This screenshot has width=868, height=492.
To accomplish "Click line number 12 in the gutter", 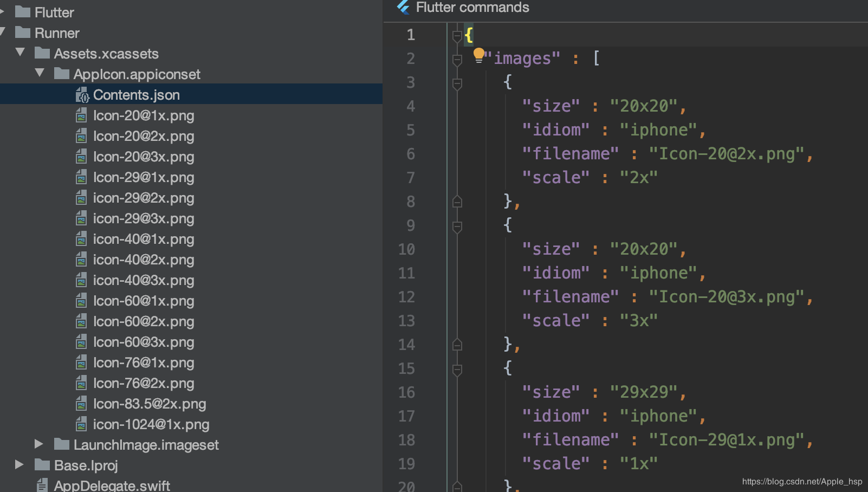I will [x=406, y=297].
